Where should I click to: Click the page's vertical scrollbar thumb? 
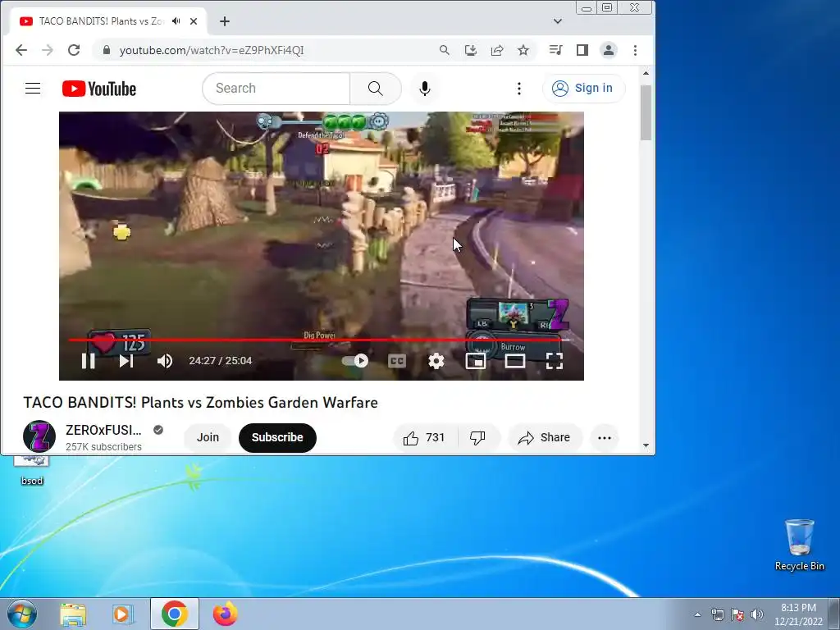[646, 112]
